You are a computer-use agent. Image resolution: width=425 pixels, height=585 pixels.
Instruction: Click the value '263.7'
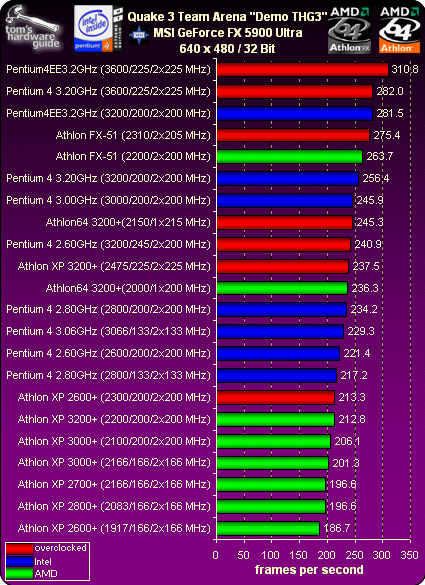tap(379, 156)
